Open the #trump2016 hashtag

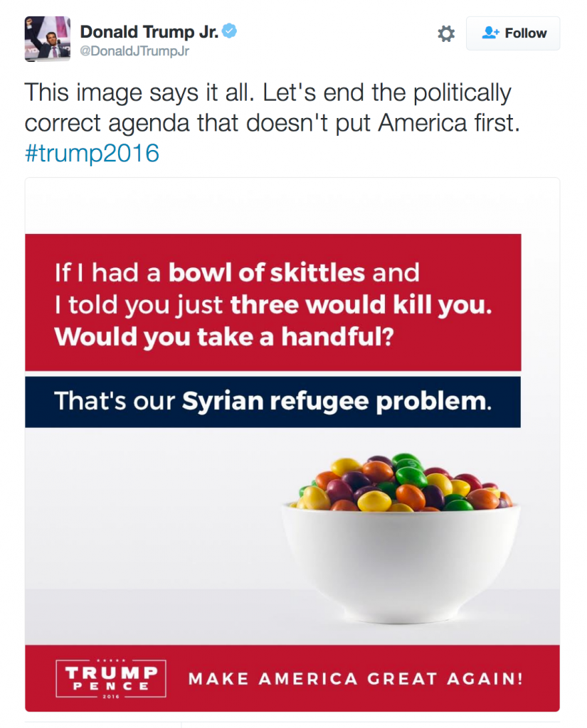(92, 154)
